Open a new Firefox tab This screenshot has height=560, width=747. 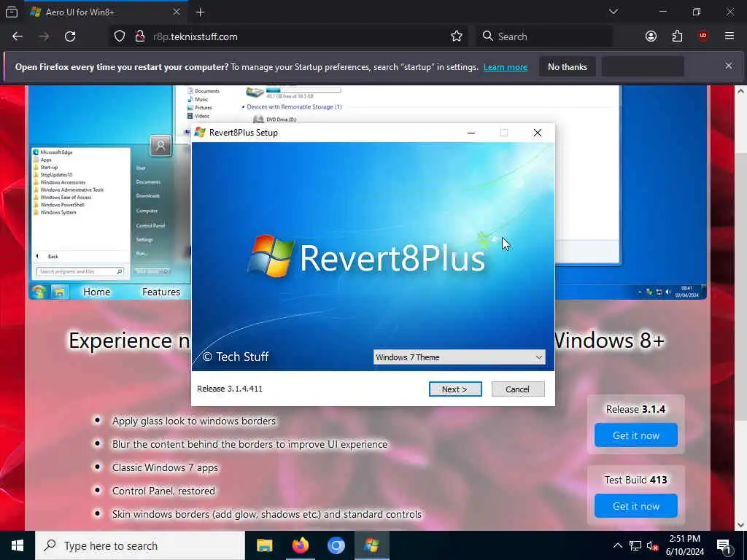coord(200,12)
